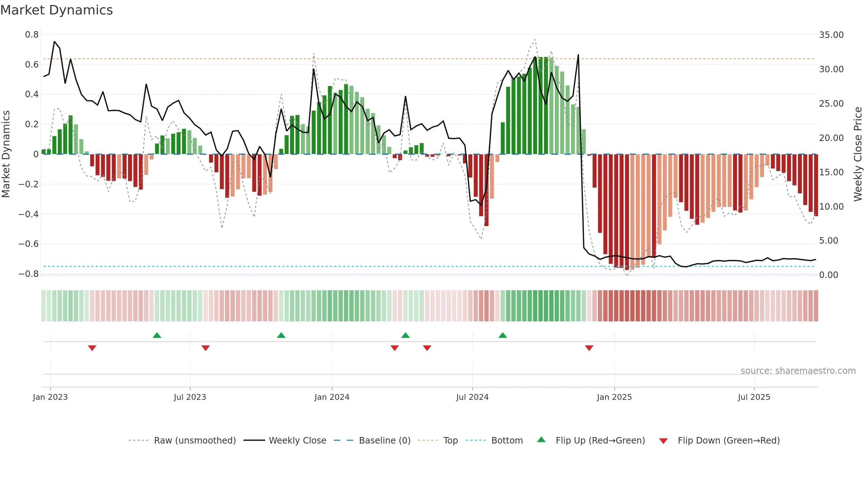Click the 0.4 left axis tick label
868x488 pixels.
click(x=32, y=94)
